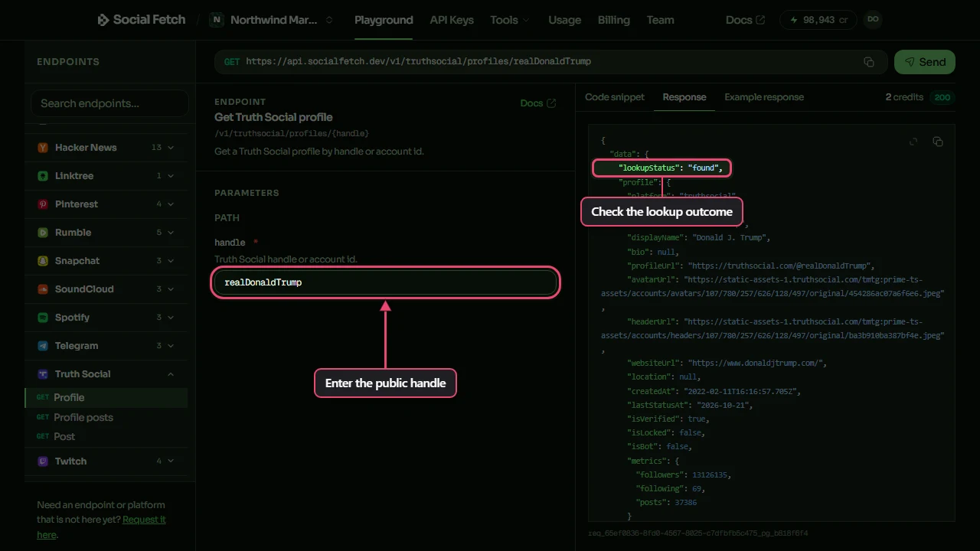980x551 pixels.
Task: Click the handle input field
Action: coord(385,282)
